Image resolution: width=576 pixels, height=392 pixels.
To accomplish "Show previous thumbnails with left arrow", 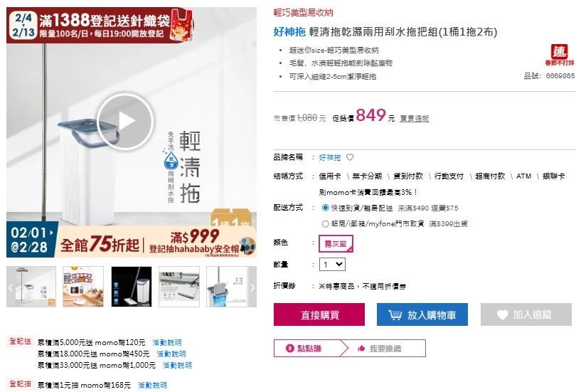I will click(x=10, y=287).
